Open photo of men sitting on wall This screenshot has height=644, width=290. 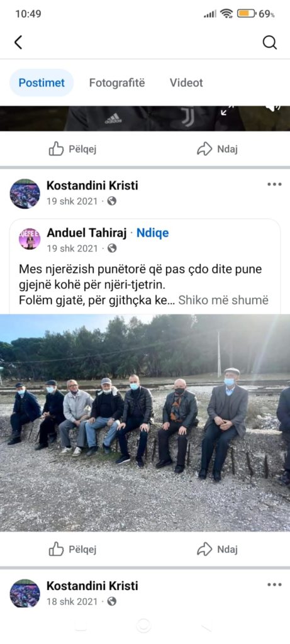click(145, 423)
